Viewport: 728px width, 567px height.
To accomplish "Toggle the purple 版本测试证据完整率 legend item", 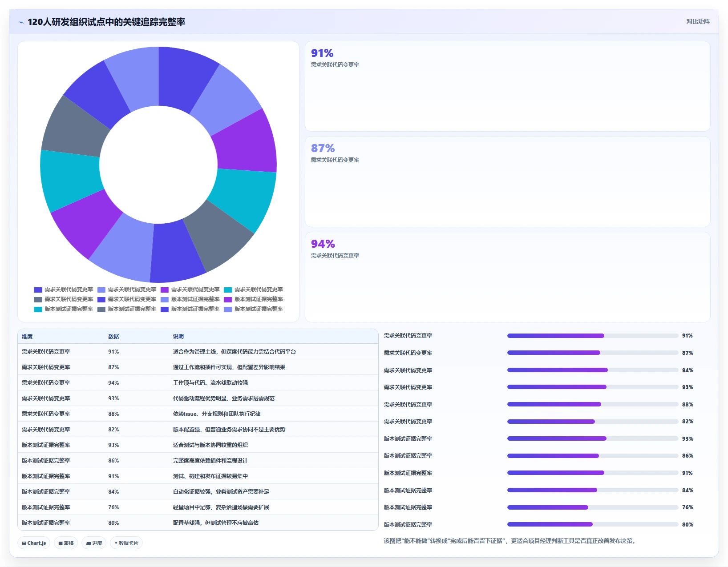I will [253, 299].
